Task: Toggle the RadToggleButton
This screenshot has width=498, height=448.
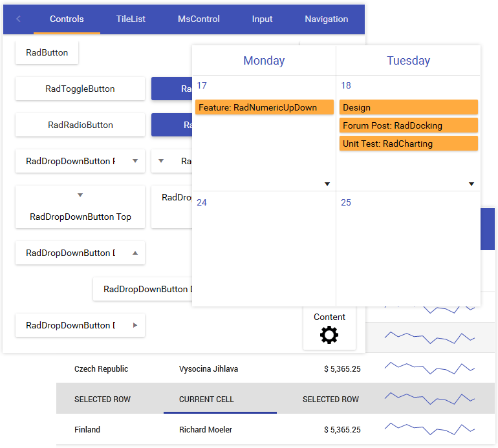Action: pyautogui.click(x=80, y=89)
